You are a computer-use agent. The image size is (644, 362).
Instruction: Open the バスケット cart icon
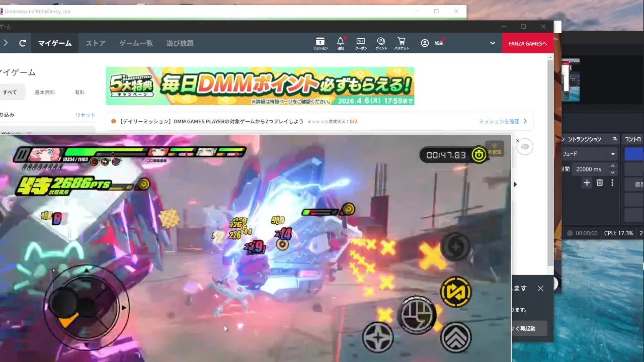tap(401, 43)
